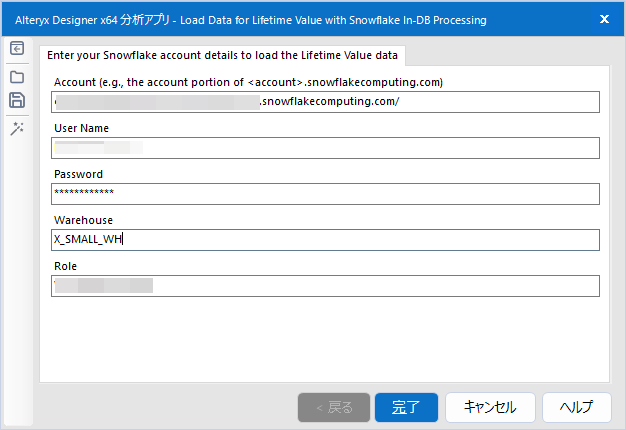This screenshot has width=626, height=430.
Task: Click the "Warehouse" field label
Action: (83, 221)
